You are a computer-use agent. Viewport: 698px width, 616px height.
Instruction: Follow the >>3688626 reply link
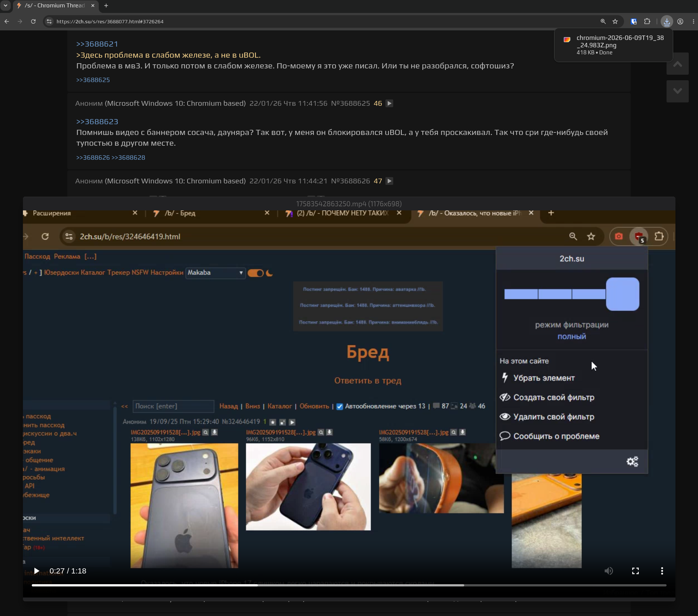93,158
